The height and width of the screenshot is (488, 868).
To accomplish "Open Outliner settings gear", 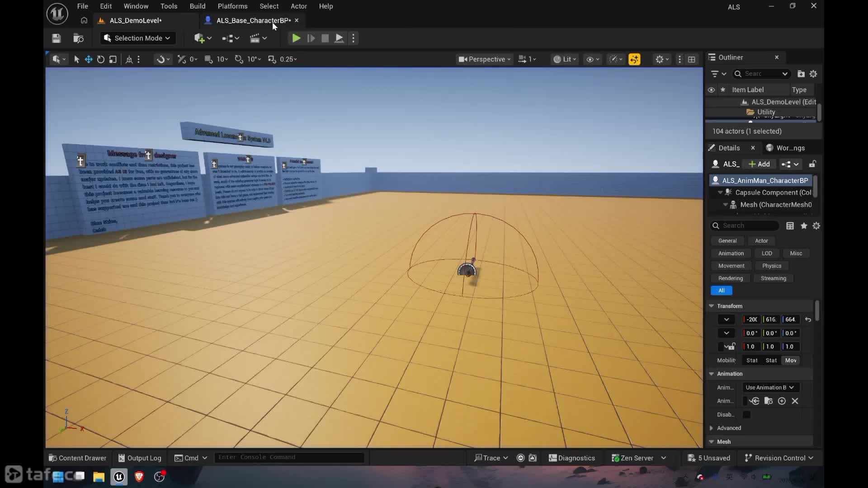I will click(813, 74).
